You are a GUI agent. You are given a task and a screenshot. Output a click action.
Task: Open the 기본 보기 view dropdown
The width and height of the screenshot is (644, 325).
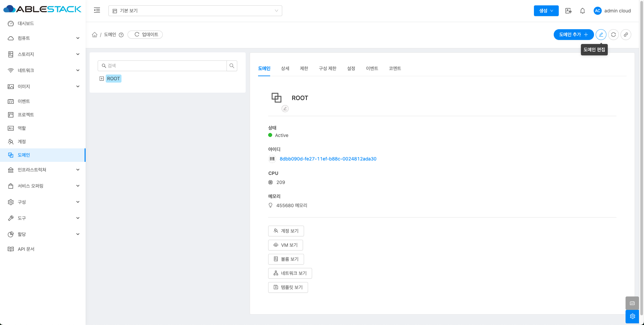[x=195, y=11]
